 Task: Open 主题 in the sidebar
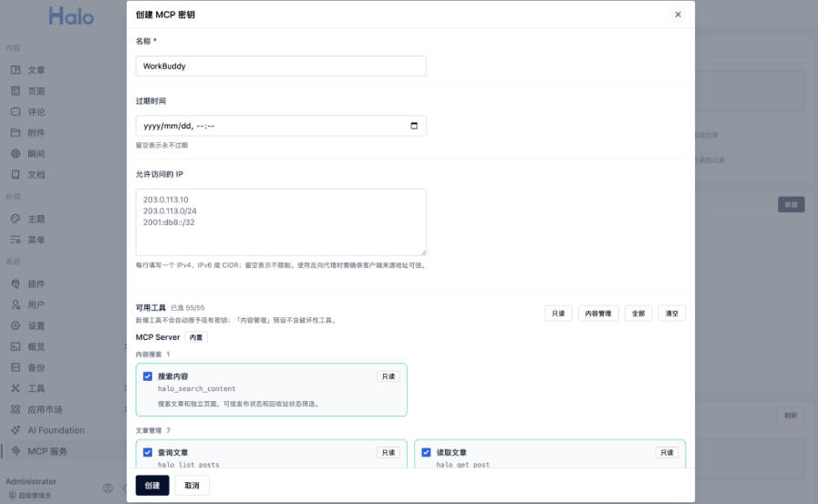(x=36, y=219)
